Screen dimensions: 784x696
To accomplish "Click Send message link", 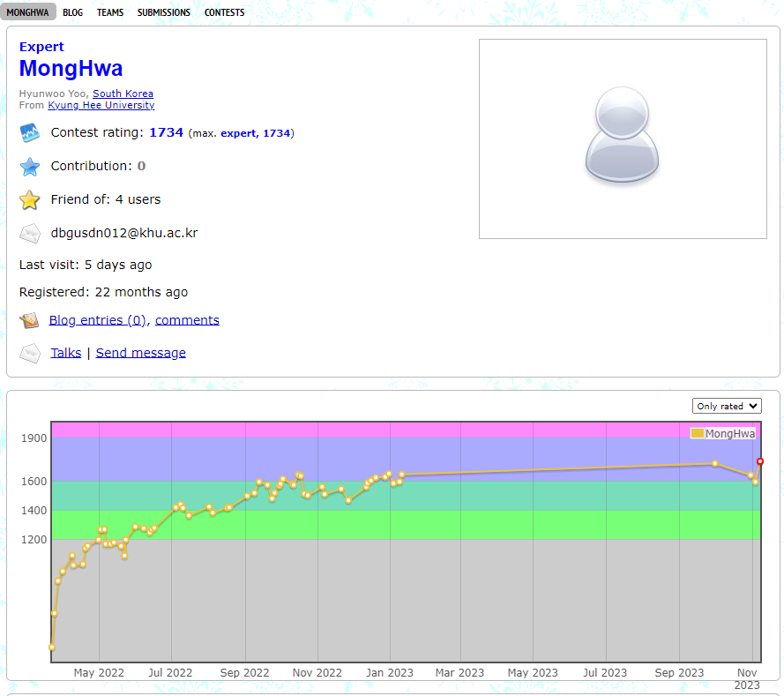I will (140, 353).
